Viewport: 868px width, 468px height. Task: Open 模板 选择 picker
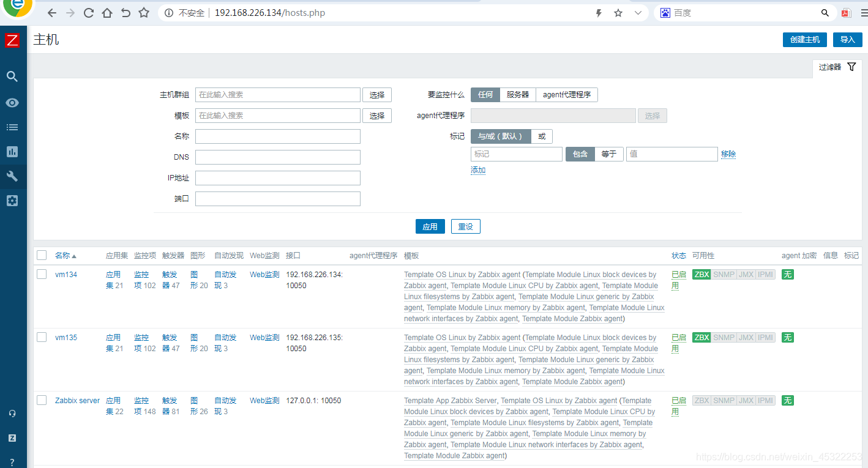point(377,116)
